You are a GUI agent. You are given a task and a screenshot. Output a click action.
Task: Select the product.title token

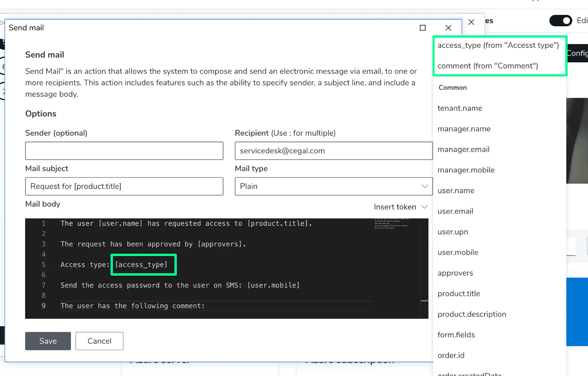tap(459, 293)
